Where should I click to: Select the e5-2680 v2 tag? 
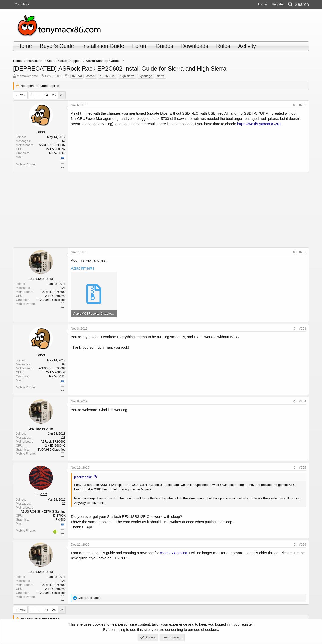click(x=108, y=76)
